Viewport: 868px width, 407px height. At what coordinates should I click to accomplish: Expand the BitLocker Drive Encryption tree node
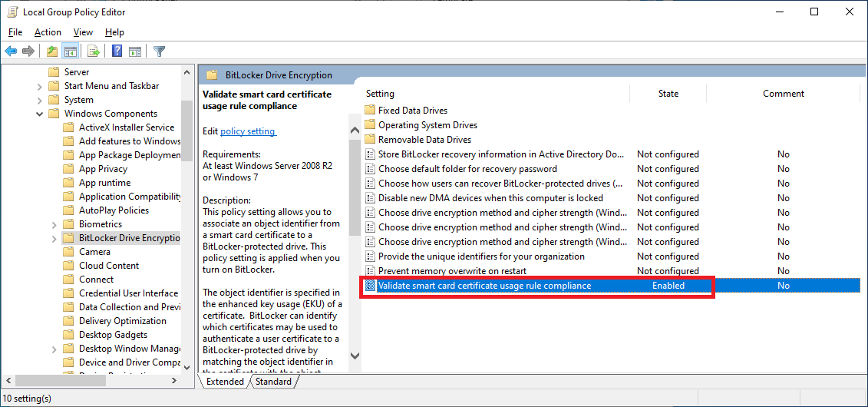pos(54,239)
